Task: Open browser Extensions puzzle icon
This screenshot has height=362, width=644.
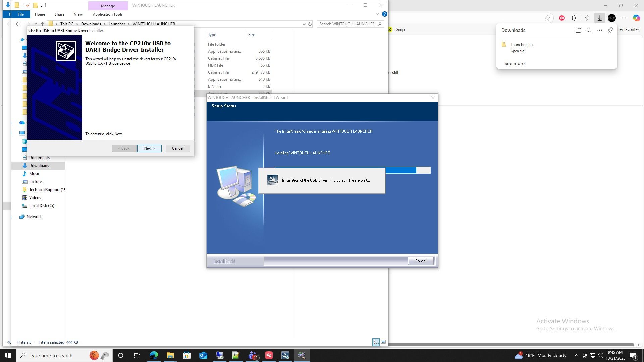Action: pyautogui.click(x=574, y=18)
